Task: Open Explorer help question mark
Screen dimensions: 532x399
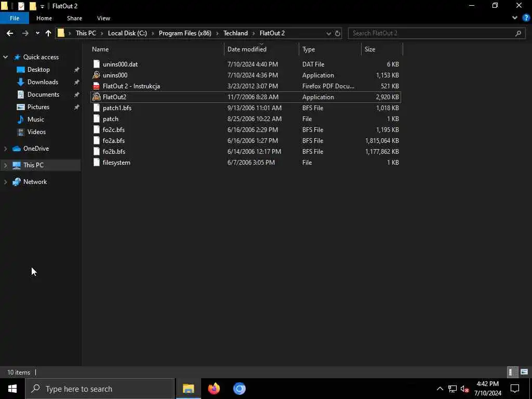Action: coord(526,18)
